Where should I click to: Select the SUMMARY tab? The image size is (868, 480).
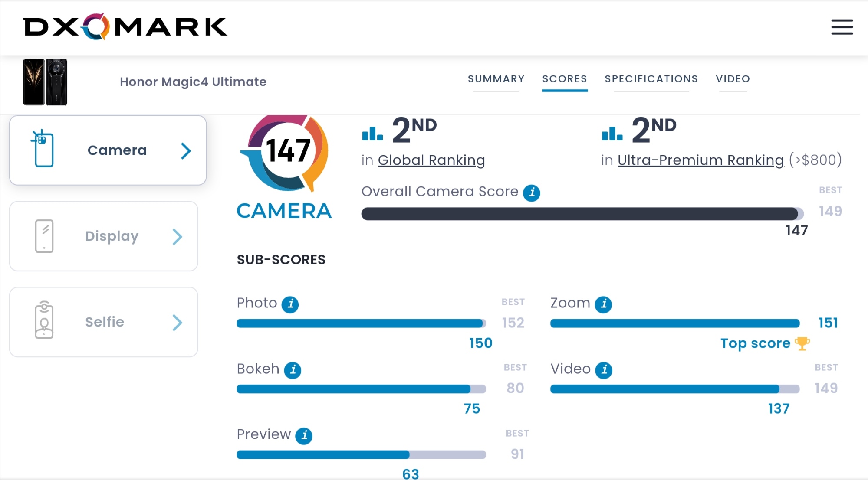(x=496, y=78)
